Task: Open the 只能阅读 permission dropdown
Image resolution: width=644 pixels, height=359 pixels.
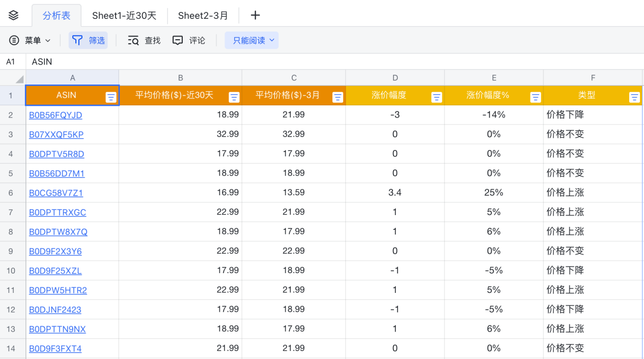Action: [252, 40]
